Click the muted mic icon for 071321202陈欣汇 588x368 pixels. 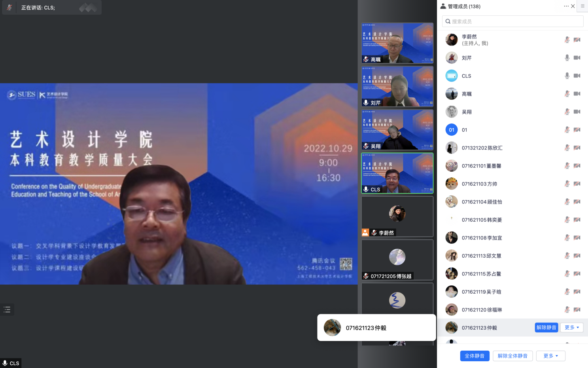point(567,148)
